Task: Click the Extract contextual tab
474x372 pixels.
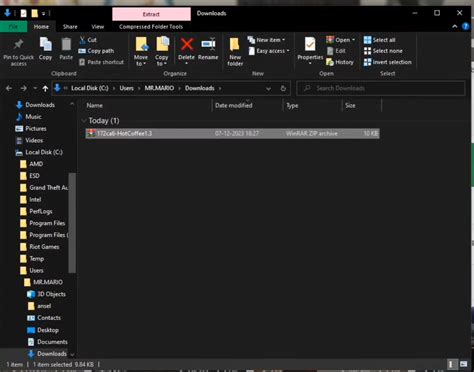Action: pos(151,14)
